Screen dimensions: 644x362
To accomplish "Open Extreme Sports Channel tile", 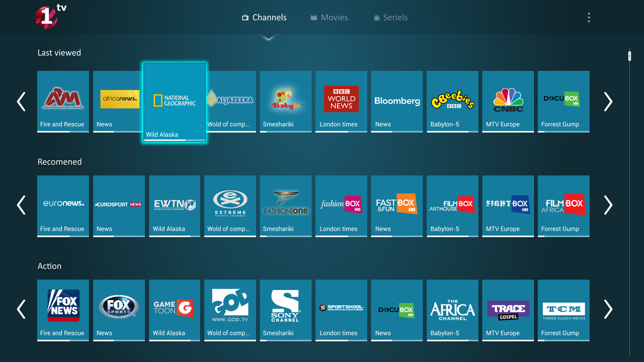I will pos(230,206).
